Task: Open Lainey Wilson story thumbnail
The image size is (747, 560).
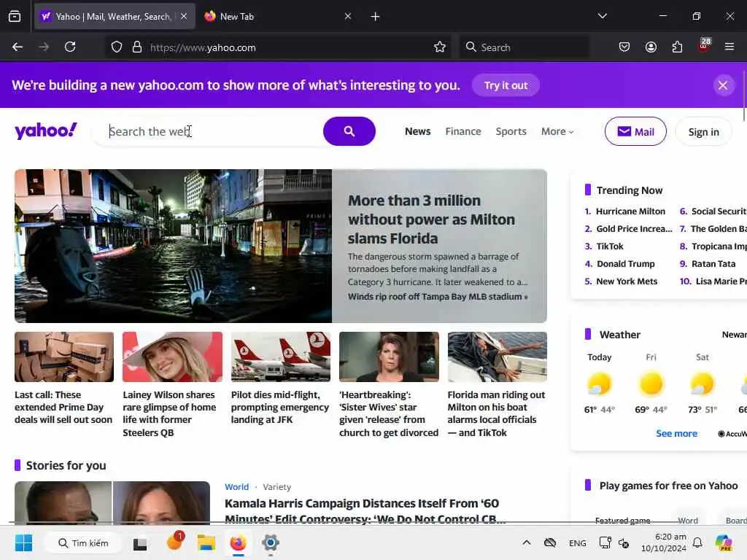Action: click(172, 357)
